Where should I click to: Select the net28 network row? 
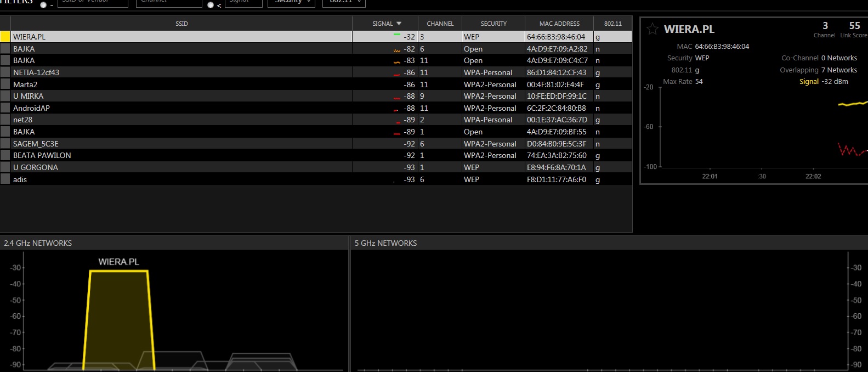point(181,120)
